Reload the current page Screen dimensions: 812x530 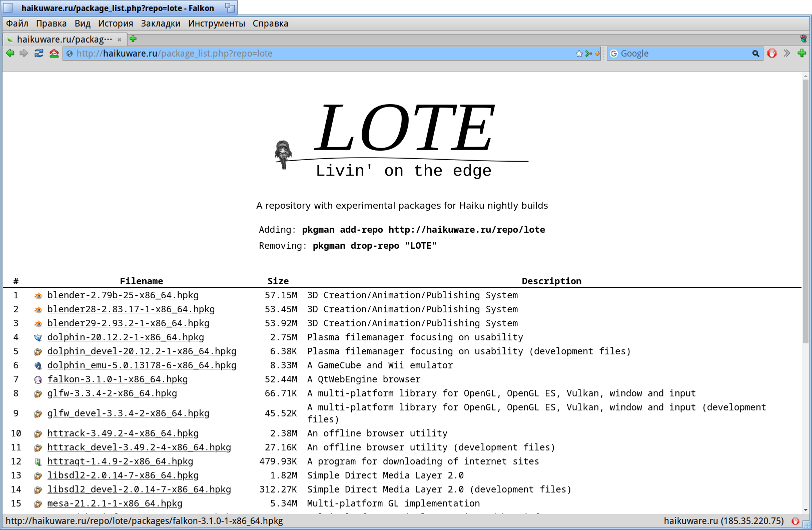(x=39, y=53)
